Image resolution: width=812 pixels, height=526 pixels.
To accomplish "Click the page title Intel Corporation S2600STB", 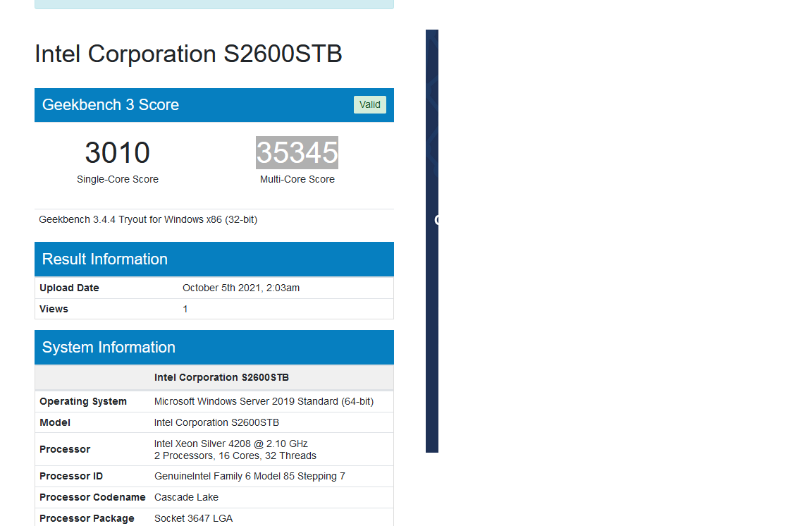I will point(188,54).
